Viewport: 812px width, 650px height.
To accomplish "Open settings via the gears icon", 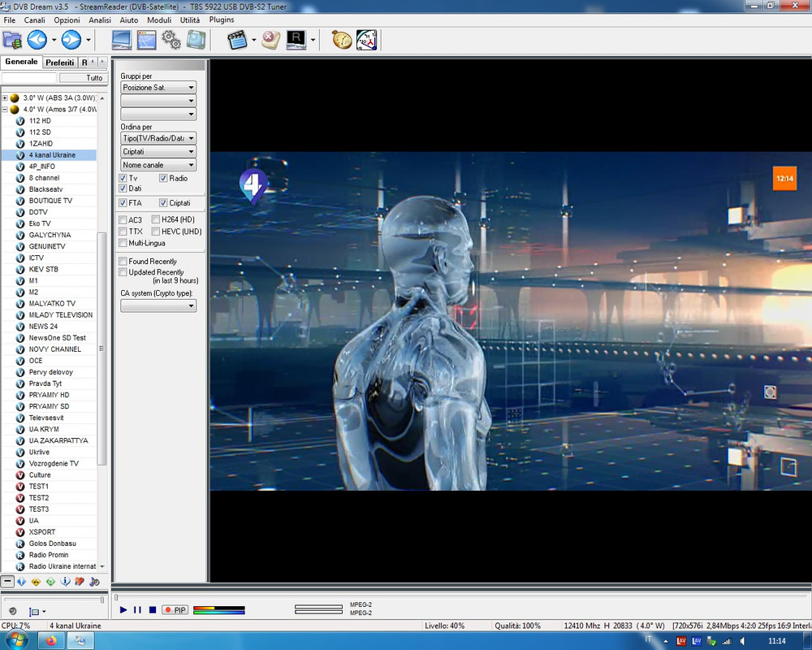I will pyautogui.click(x=171, y=40).
